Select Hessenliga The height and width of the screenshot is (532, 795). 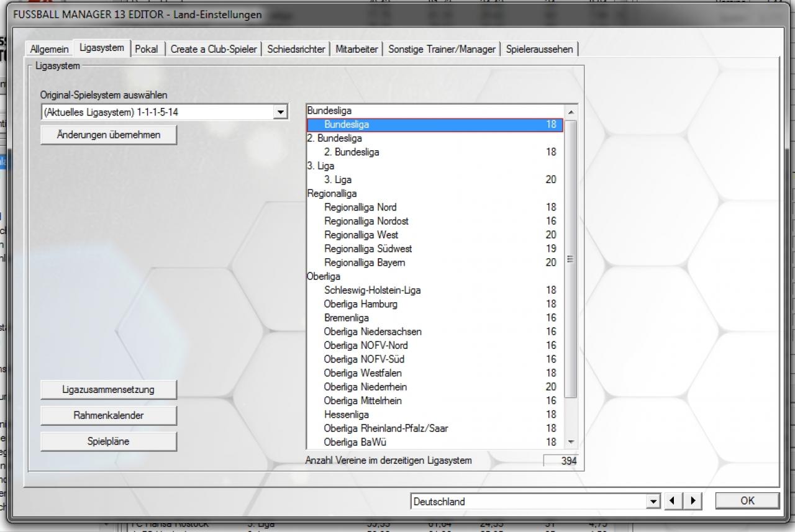point(435,414)
